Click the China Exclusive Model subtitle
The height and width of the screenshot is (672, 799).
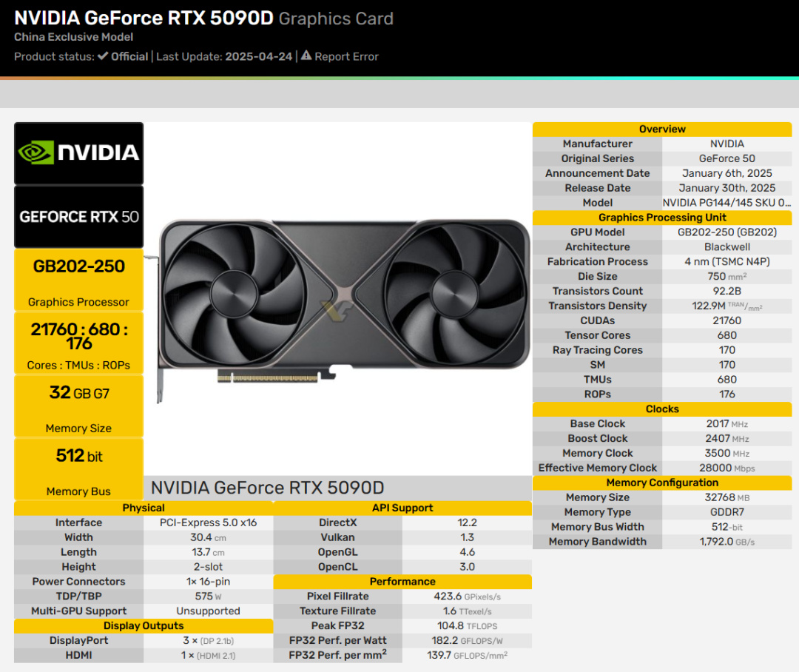tap(74, 37)
